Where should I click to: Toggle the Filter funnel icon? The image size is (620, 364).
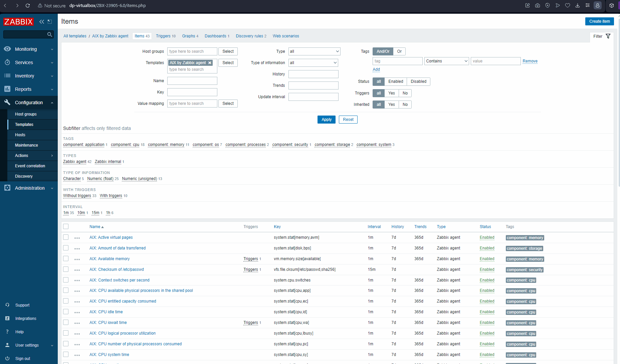pos(608,36)
